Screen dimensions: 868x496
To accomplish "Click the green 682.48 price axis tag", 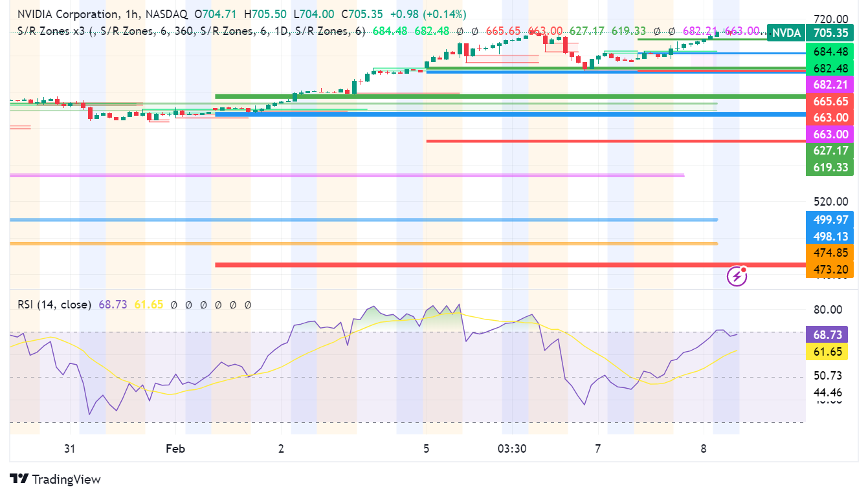I will [830, 68].
